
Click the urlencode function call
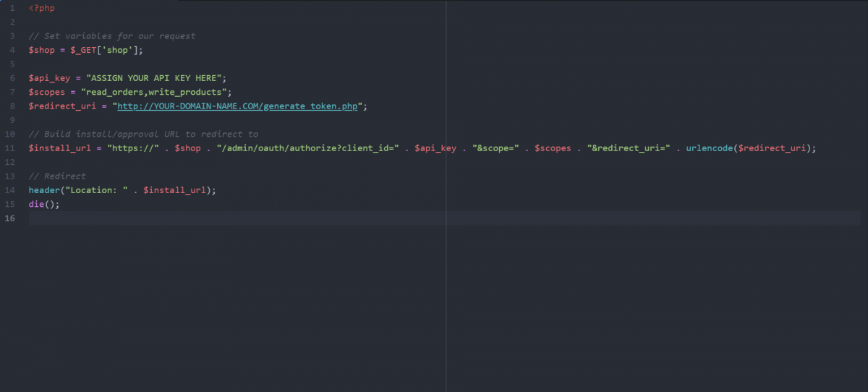pos(749,148)
